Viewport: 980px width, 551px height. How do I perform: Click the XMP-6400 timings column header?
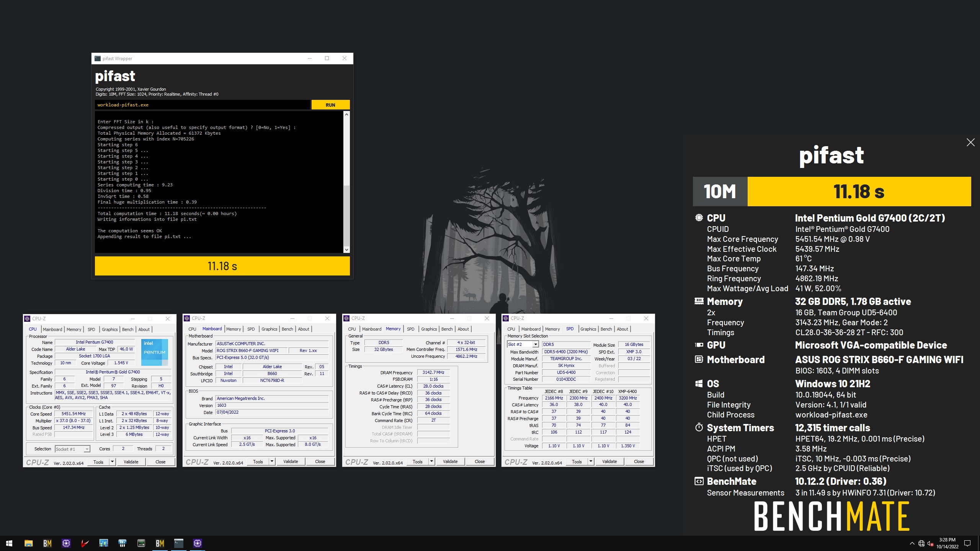pos(627,391)
